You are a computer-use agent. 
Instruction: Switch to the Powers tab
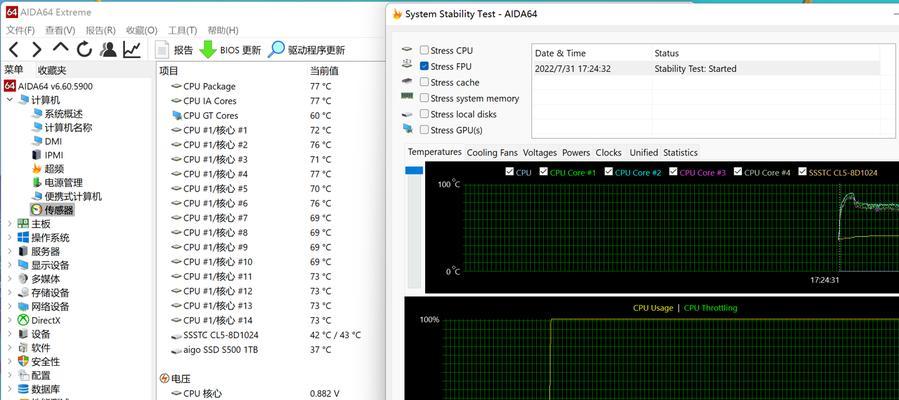click(576, 152)
